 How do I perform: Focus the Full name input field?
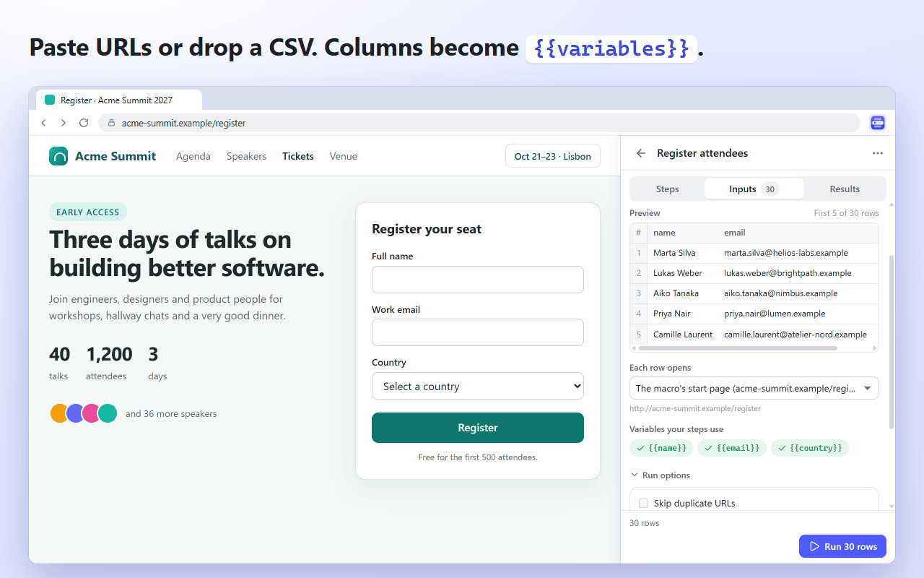pos(478,280)
